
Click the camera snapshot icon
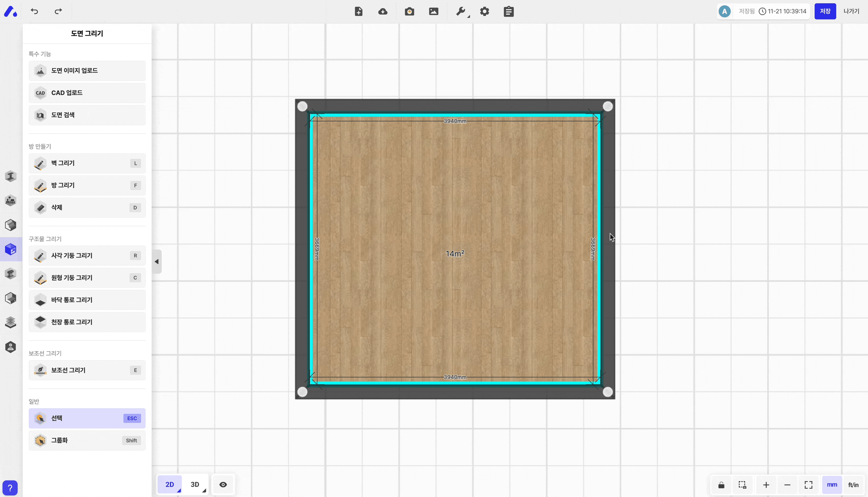click(409, 12)
